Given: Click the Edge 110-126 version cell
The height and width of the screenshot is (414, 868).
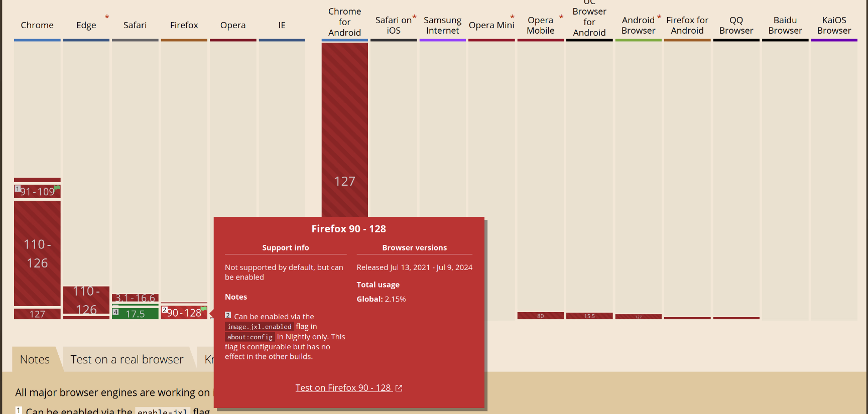Looking at the screenshot, I should point(86,300).
